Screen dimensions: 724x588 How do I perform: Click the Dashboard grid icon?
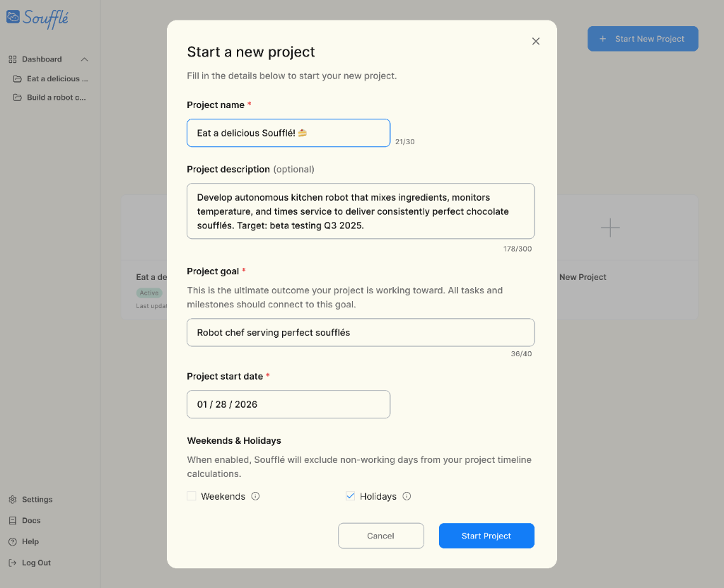(x=13, y=59)
